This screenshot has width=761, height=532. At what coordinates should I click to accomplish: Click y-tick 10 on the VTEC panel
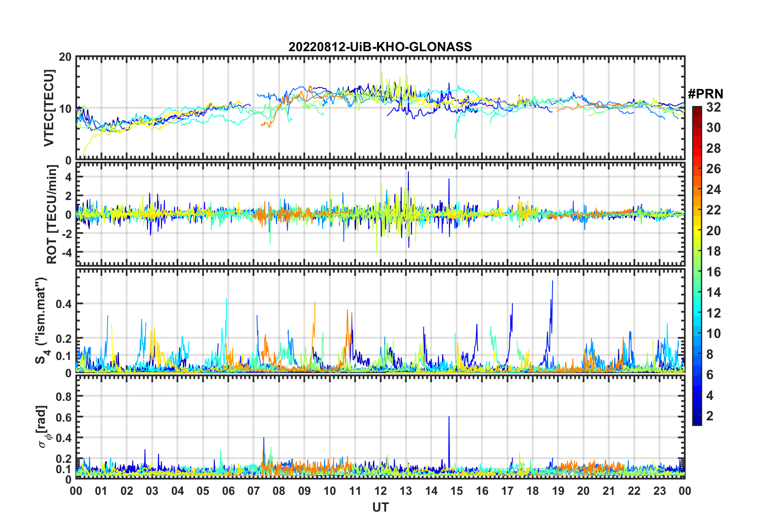pyautogui.click(x=65, y=109)
